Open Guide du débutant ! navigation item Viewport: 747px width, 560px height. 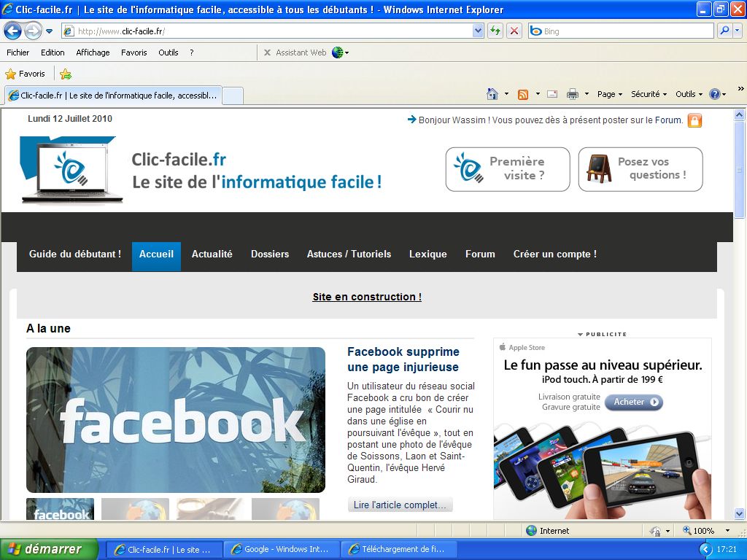(75, 254)
